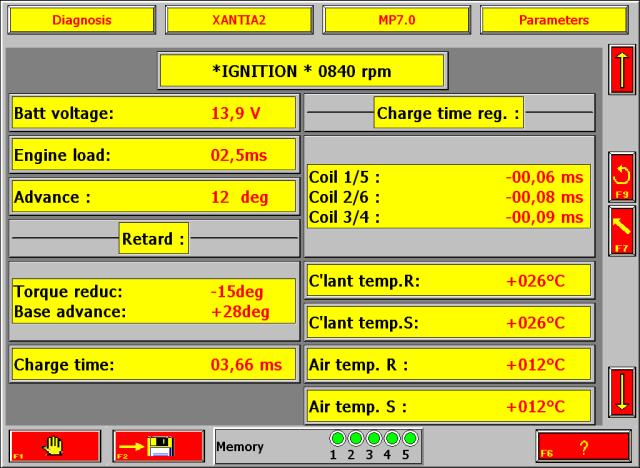The image size is (640, 468).
Task: Click the Charge time reg. label
Action: [x=449, y=113]
